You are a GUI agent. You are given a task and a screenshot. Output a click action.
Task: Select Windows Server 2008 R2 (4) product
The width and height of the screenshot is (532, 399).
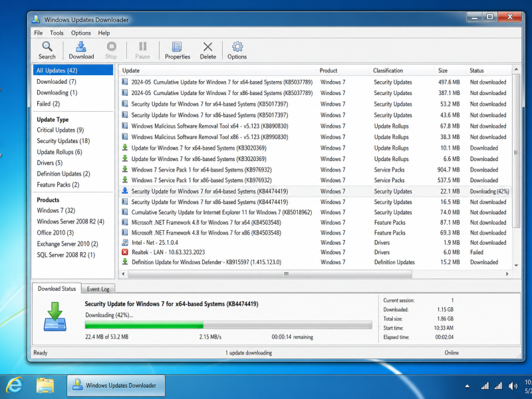[70, 221]
